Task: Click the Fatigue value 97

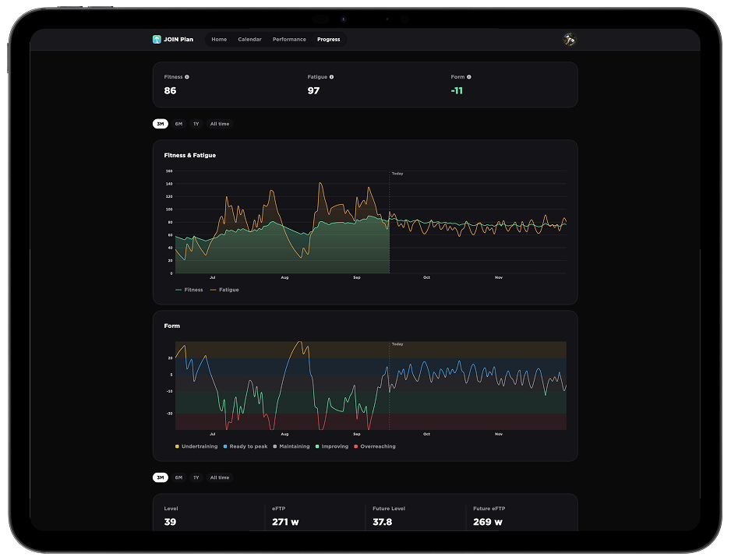Action: pos(314,91)
